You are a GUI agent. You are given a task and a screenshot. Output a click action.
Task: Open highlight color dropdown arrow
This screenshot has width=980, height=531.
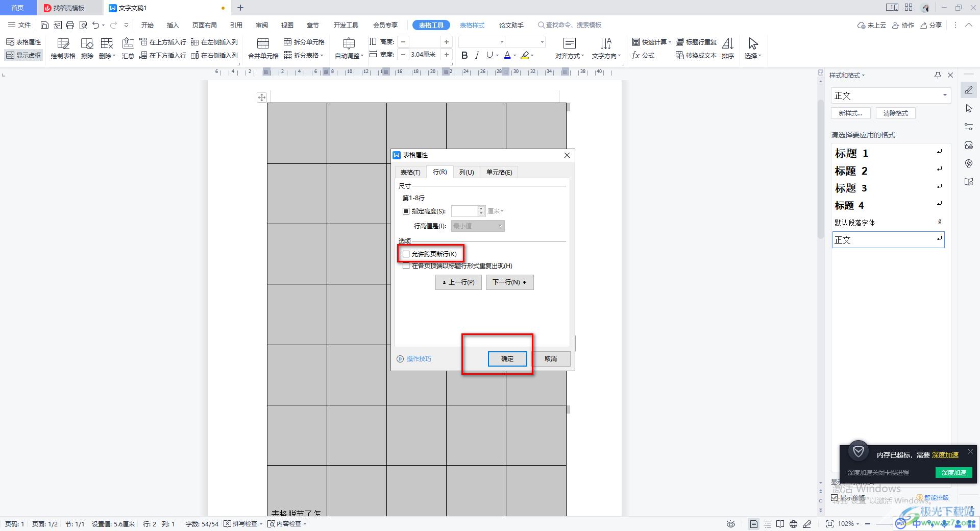[532, 55]
